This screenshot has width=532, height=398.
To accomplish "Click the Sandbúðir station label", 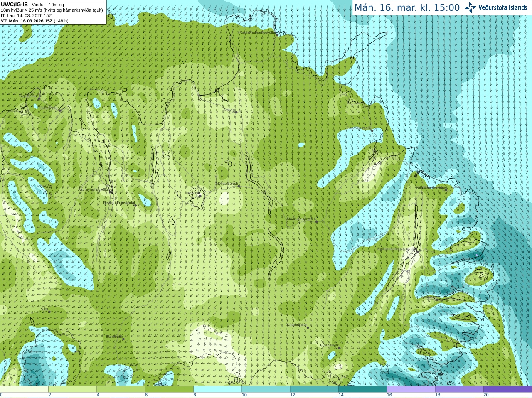I will (x=114, y=337).
